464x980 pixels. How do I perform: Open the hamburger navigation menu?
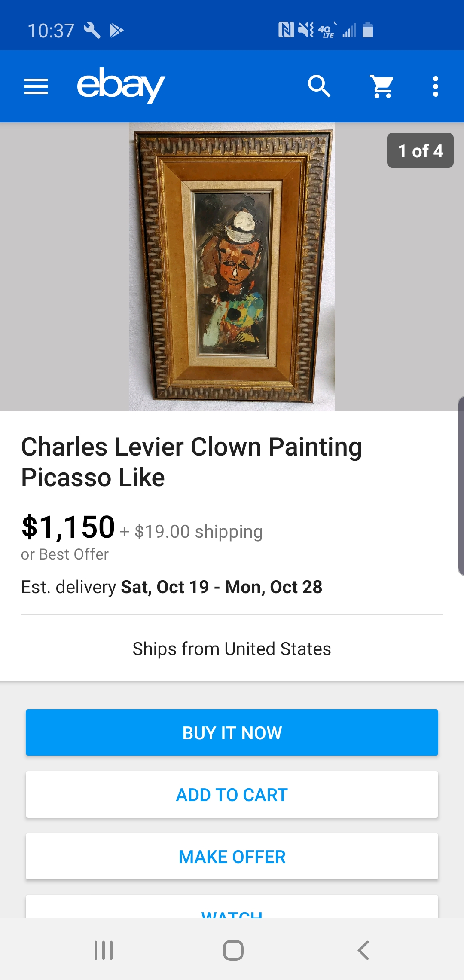[x=36, y=86]
